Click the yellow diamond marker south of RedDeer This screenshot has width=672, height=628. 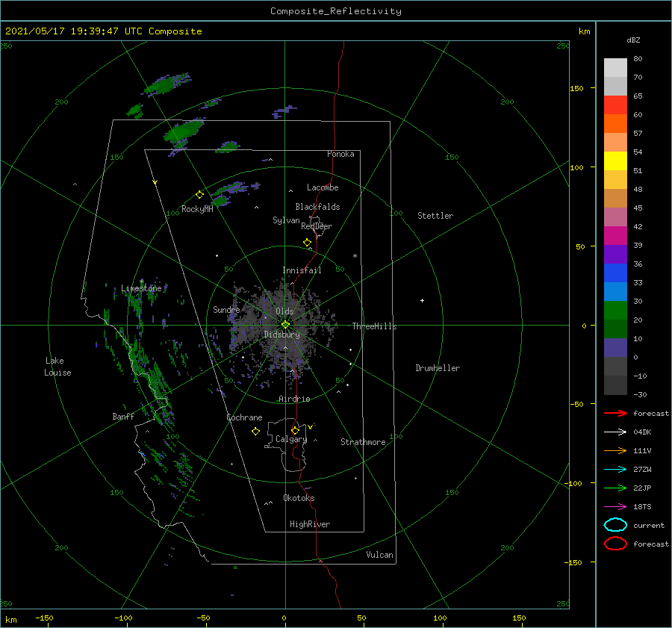[307, 243]
